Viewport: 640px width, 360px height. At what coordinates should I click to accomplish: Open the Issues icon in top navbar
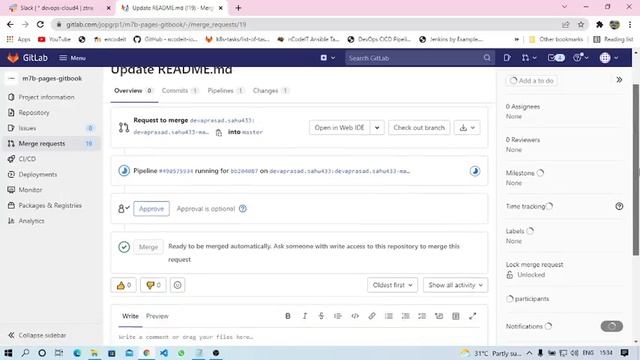click(x=507, y=58)
